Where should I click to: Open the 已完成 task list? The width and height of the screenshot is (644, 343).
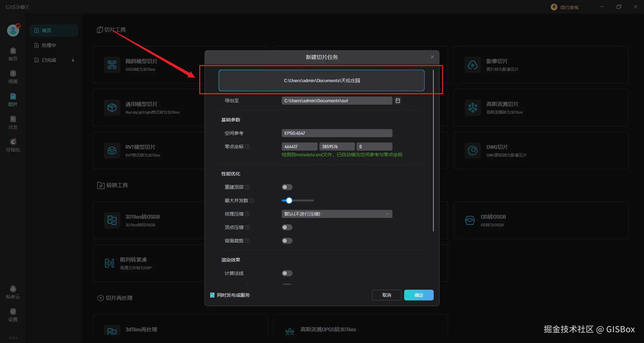pyautogui.click(x=54, y=60)
